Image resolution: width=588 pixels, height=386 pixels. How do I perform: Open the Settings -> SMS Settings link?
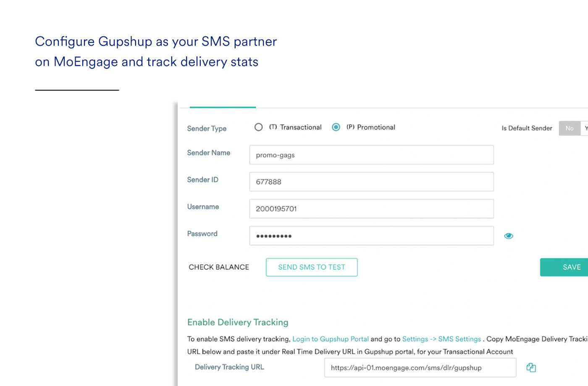tap(441, 339)
